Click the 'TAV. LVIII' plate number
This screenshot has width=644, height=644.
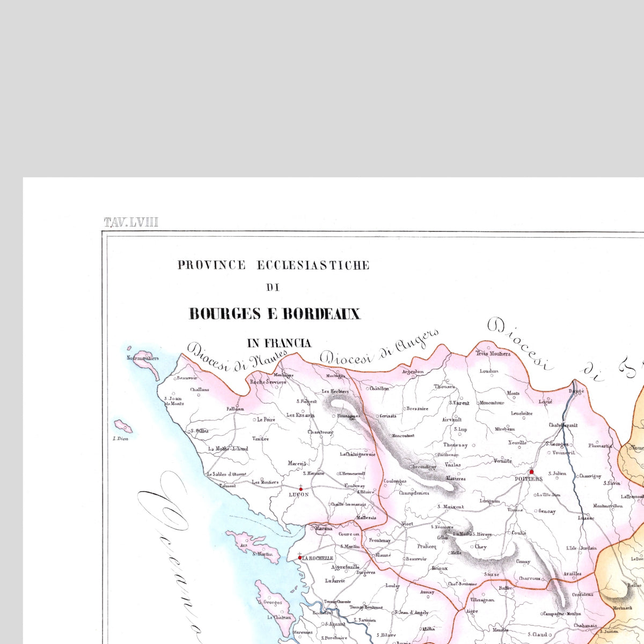pos(131,222)
